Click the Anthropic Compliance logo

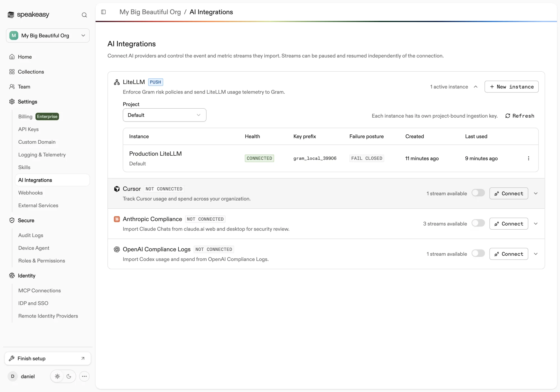[117, 219]
